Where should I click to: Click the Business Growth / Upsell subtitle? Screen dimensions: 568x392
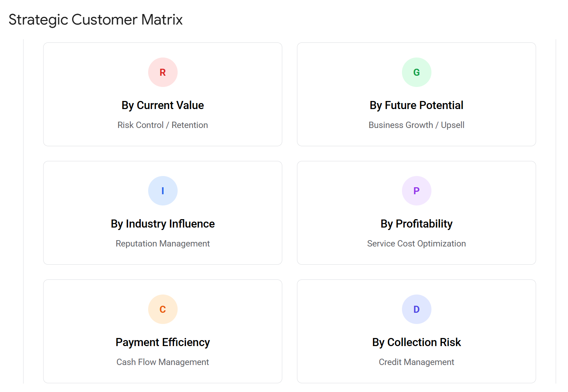pos(416,125)
